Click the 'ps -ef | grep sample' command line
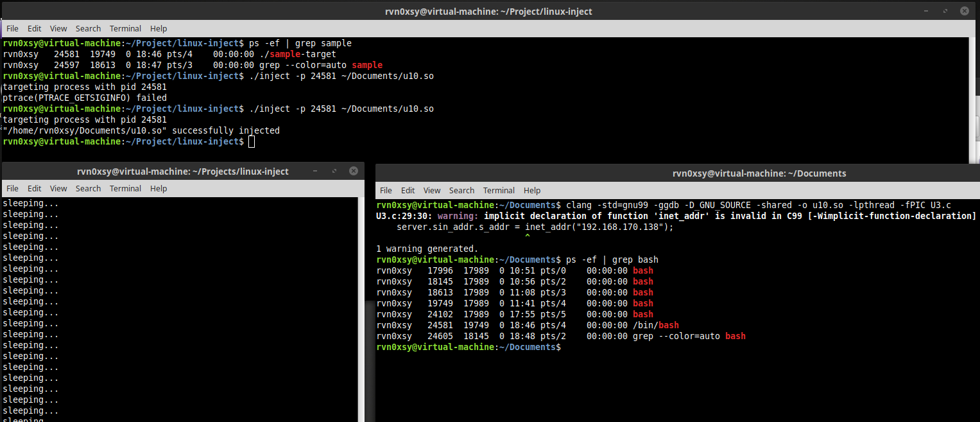The width and height of the screenshot is (980, 422). click(177, 43)
